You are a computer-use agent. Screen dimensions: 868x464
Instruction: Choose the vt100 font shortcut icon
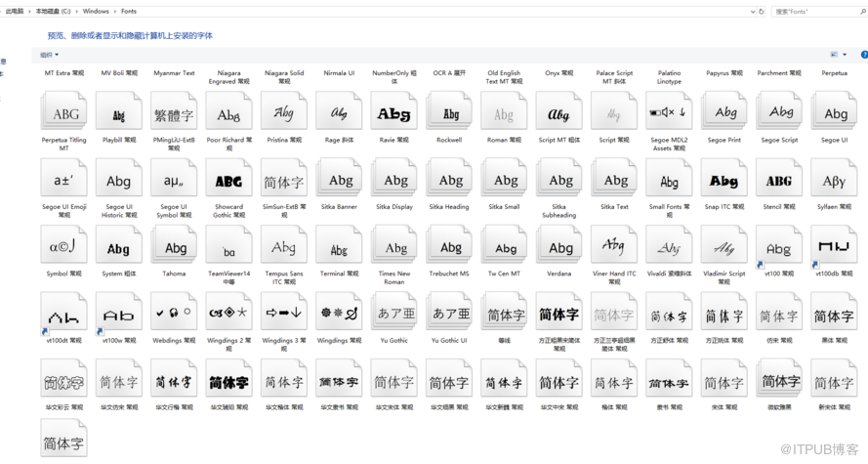pos(779,246)
